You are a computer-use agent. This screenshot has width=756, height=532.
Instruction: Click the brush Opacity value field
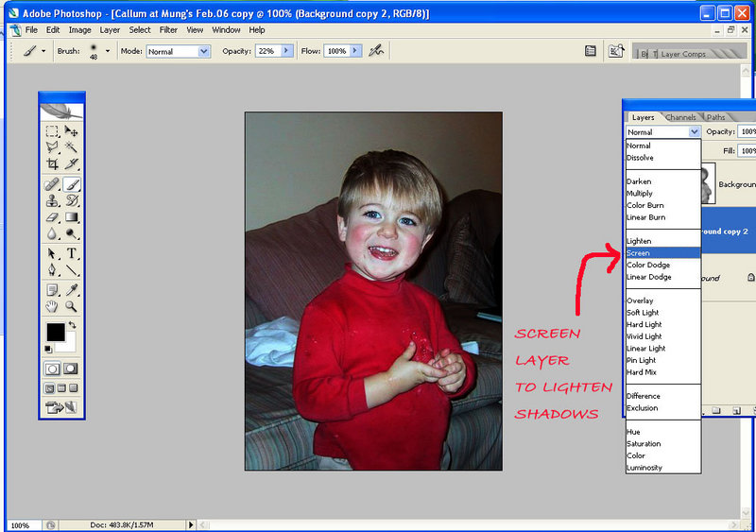(268, 51)
